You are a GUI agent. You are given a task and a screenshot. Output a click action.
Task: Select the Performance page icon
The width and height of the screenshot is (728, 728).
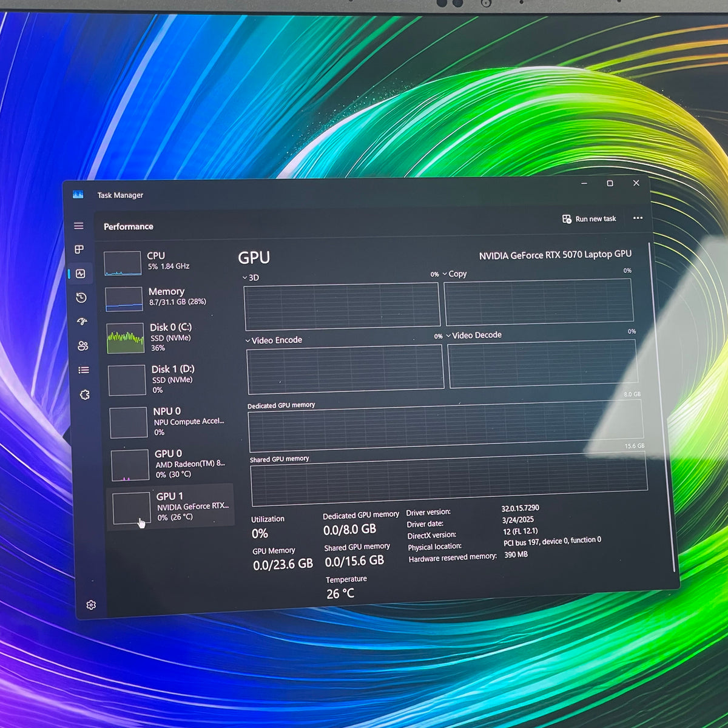(x=81, y=274)
